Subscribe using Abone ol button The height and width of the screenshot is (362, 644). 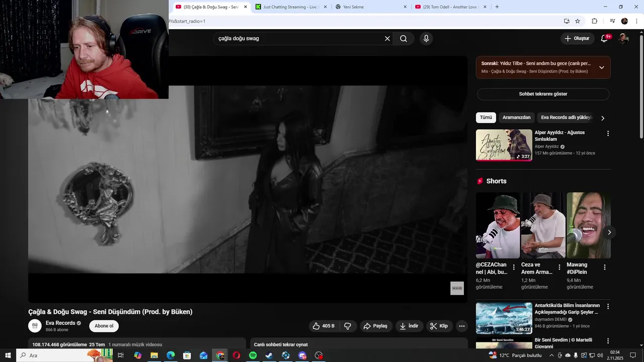click(x=104, y=326)
